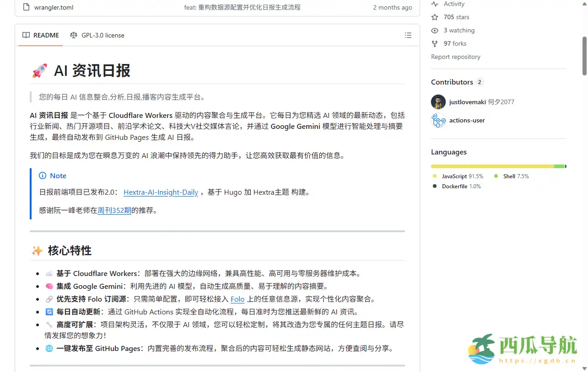Click the yellow JavaScript language bar segment

click(492, 166)
